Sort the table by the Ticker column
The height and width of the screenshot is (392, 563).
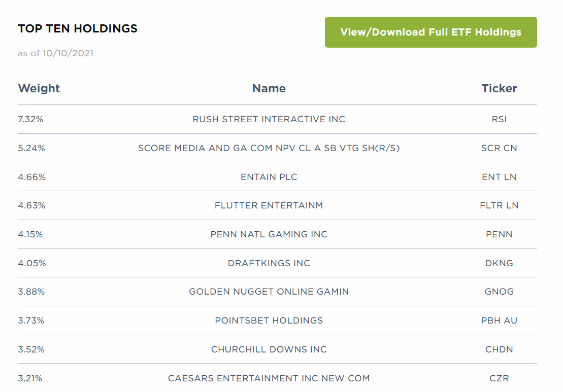pos(499,88)
